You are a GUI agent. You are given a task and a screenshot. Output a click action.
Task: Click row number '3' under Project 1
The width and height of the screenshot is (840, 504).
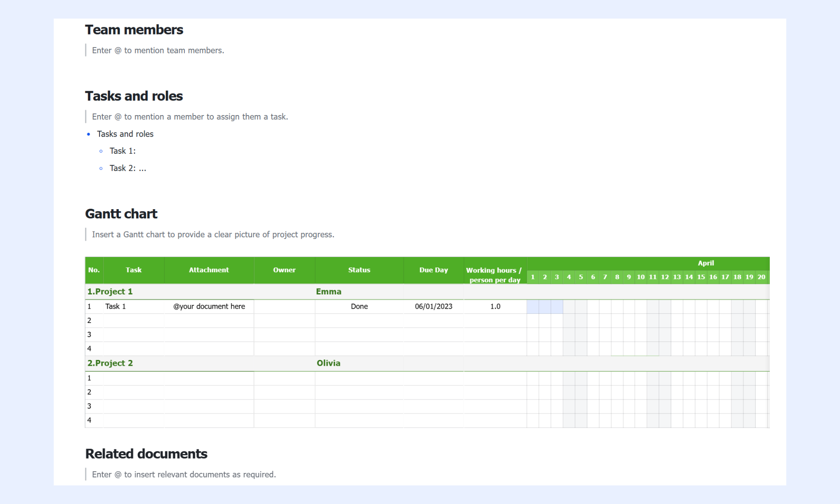click(x=89, y=335)
